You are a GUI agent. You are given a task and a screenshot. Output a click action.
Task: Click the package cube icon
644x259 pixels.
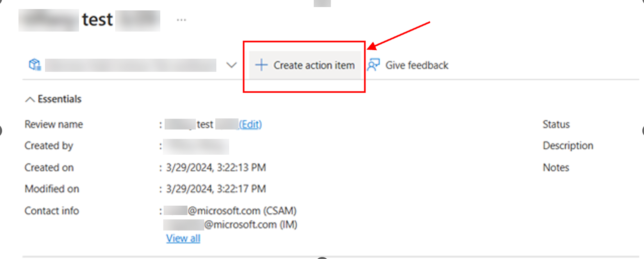pyautogui.click(x=35, y=64)
